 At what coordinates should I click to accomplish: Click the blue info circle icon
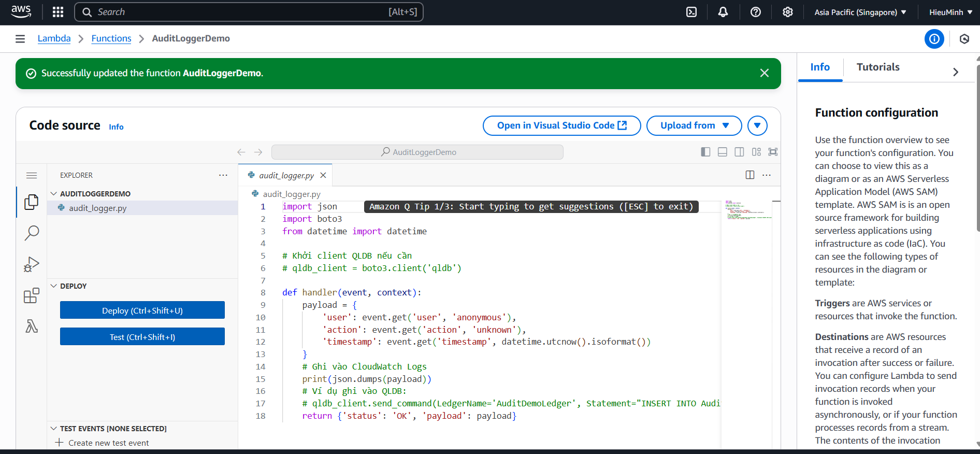934,39
